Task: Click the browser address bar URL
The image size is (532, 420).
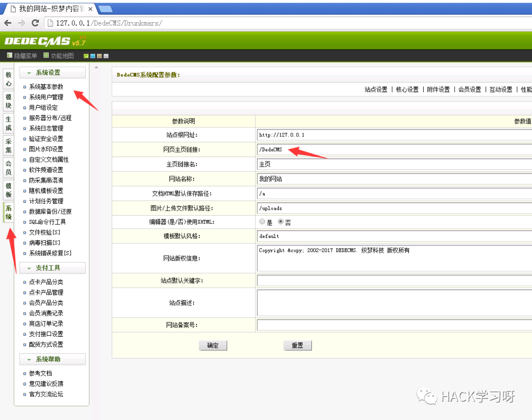Action: coord(109,23)
